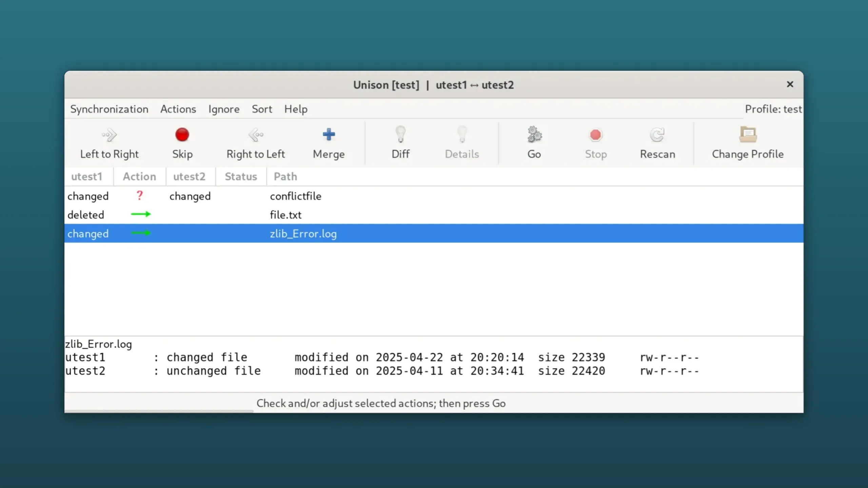This screenshot has height=488, width=868.
Task: Click the blue plus Merge icon
Action: (x=329, y=135)
